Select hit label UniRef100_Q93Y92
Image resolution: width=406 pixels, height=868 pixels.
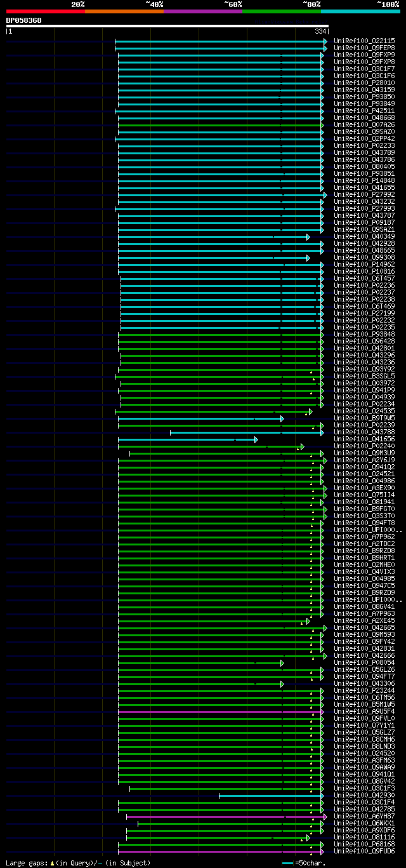pos(364,369)
